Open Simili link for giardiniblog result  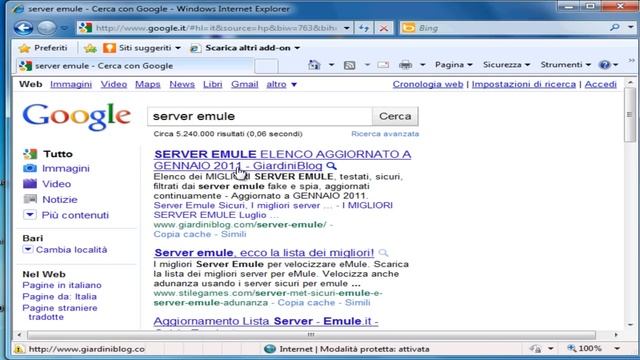pos(233,234)
